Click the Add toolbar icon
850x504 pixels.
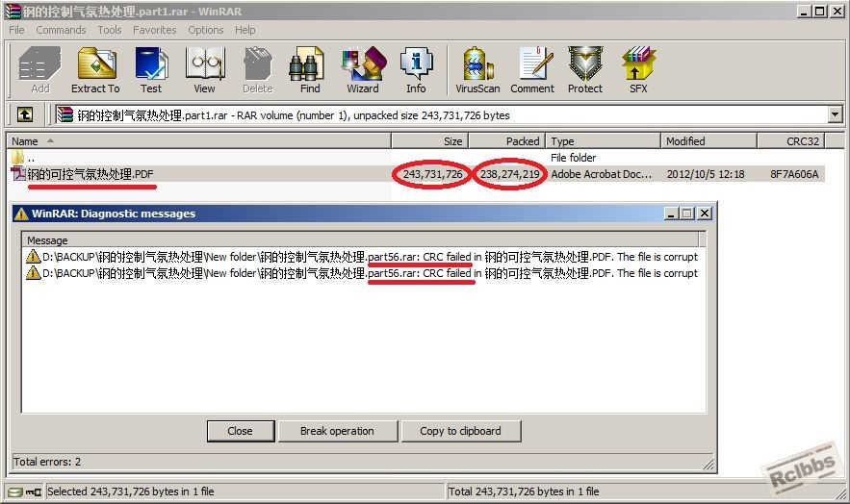pos(39,69)
